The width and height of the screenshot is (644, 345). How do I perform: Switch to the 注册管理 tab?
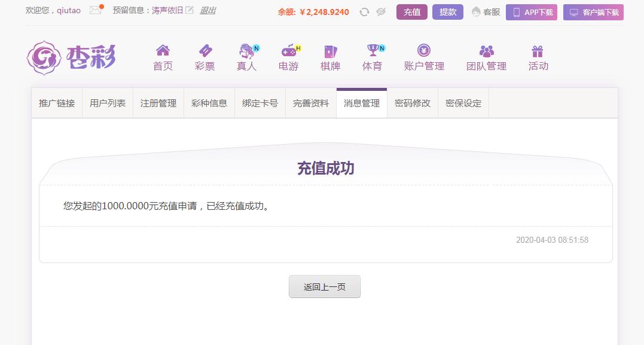click(158, 103)
